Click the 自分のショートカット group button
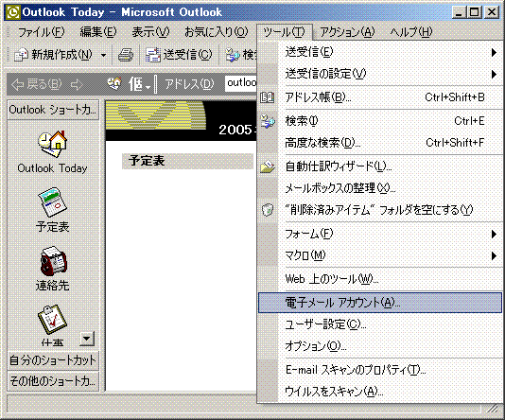This screenshot has height=420, width=505. pyautogui.click(x=53, y=360)
